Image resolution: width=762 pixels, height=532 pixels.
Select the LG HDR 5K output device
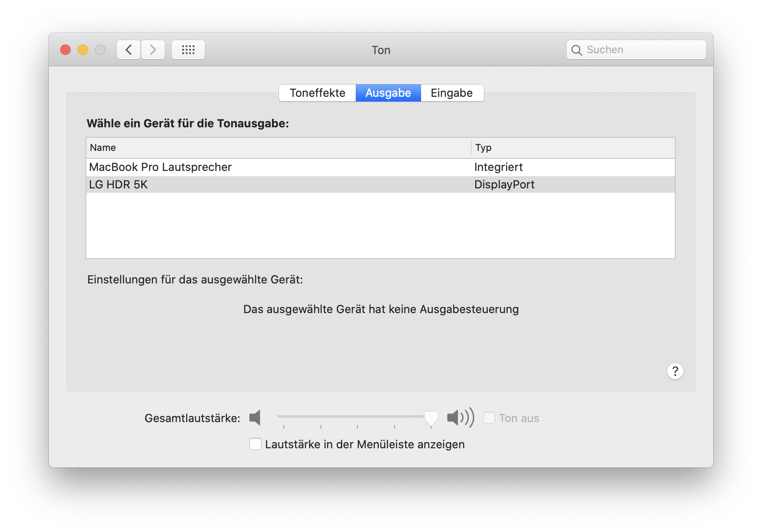[x=381, y=184]
